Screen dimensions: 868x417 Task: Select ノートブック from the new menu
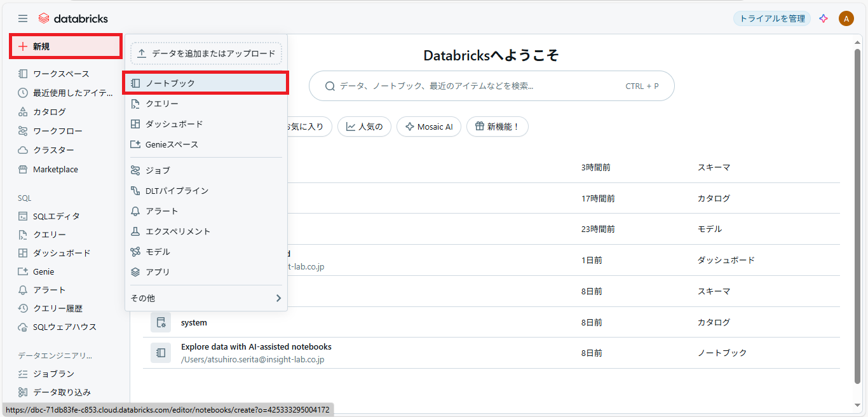[x=206, y=83]
